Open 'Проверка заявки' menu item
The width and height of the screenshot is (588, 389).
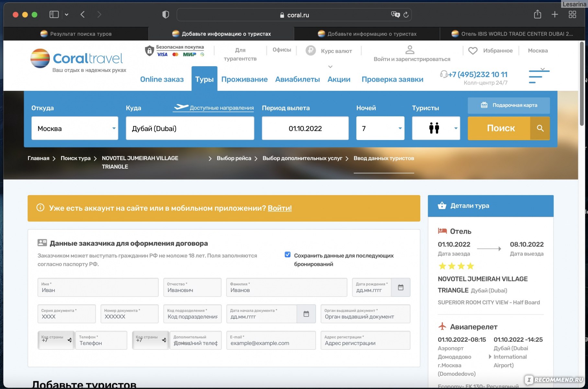click(392, 79)
